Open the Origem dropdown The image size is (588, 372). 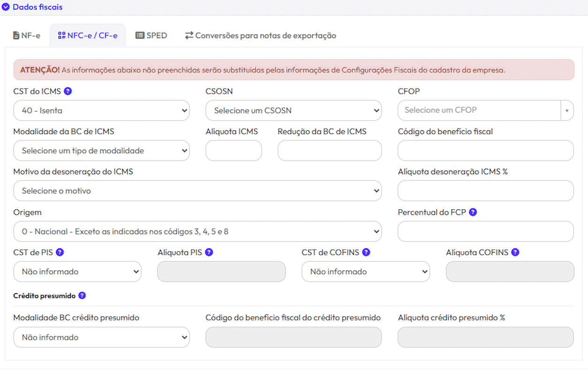point(197,231)
